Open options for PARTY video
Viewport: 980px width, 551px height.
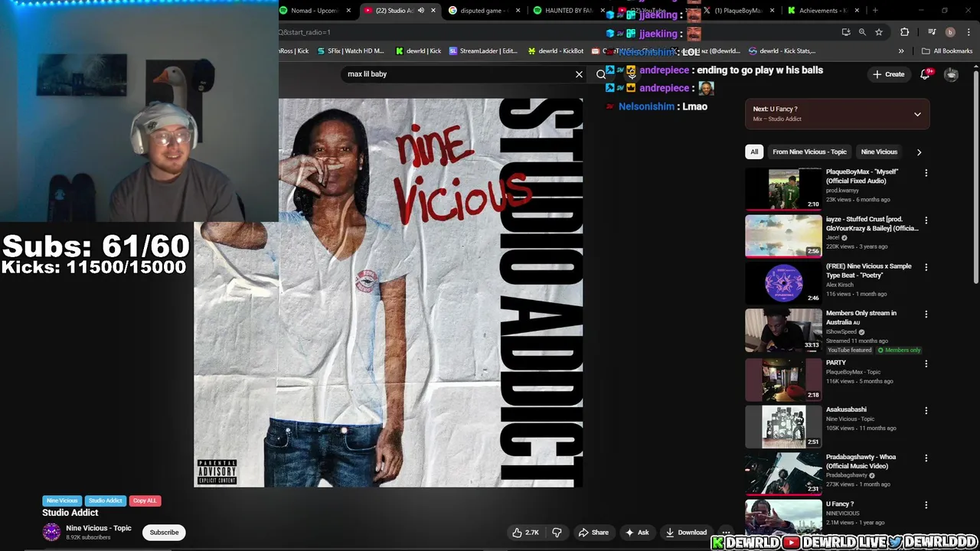[x=926, y=364]
